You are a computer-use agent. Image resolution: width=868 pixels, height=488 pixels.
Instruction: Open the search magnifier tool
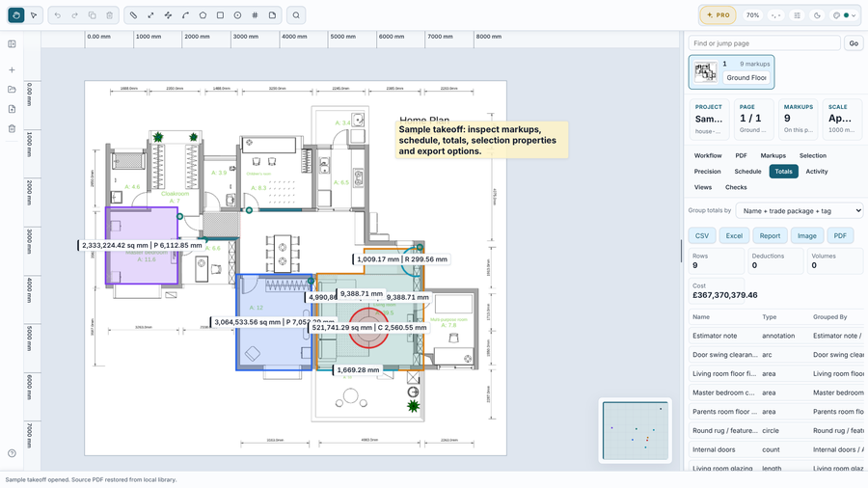coord(296,15)
